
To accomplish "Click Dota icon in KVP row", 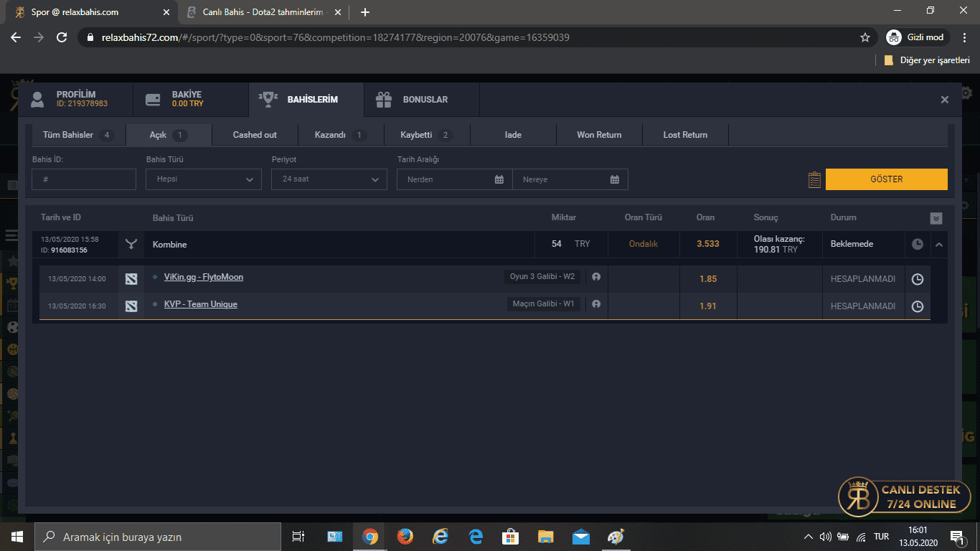I will click(131, 306).
